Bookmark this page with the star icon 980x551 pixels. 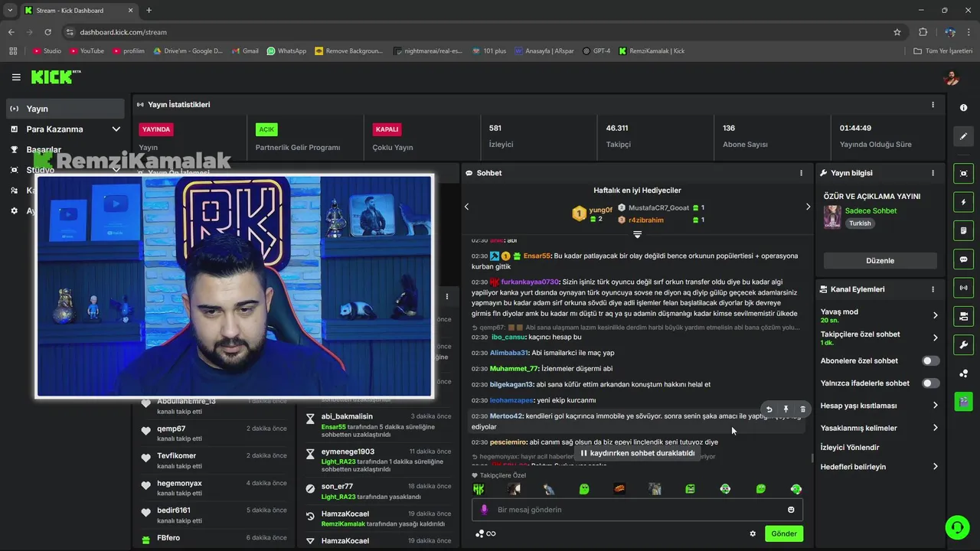coord(897,32)
